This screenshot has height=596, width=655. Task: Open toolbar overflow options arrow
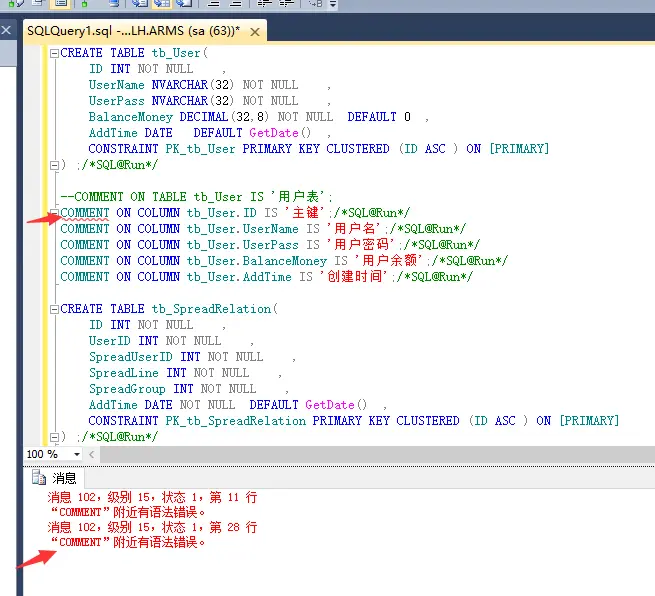tap(333, 4)
